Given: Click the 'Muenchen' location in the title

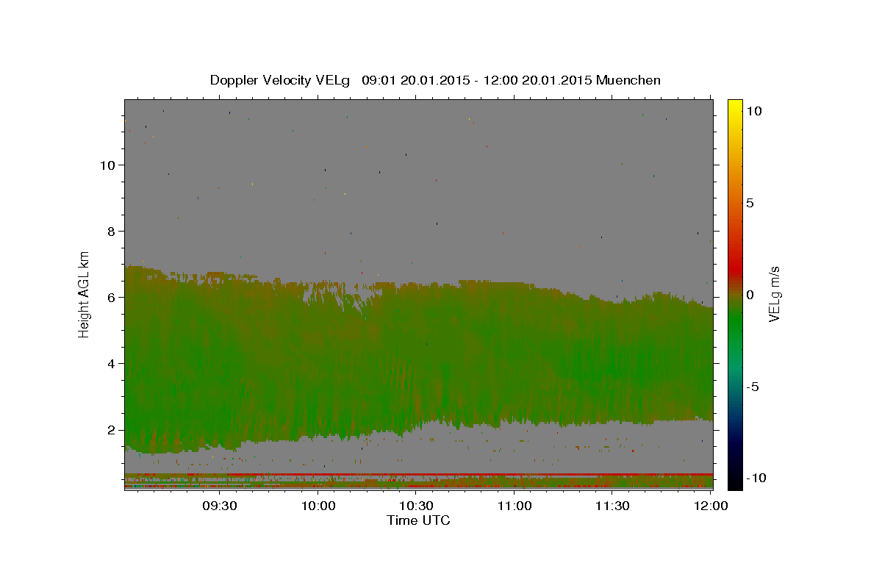Looking at the screenshot, I should point(629,80).
